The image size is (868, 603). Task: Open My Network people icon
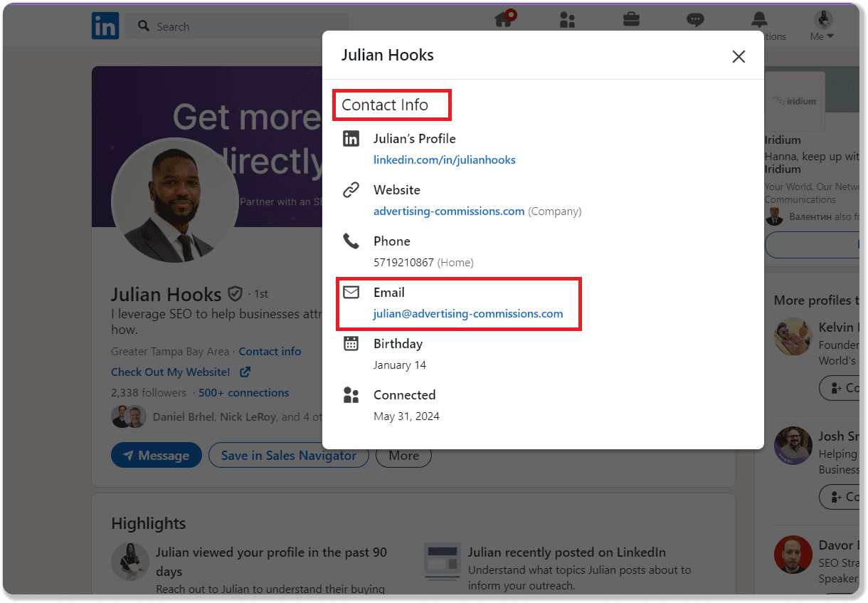[x=567, y=20]
